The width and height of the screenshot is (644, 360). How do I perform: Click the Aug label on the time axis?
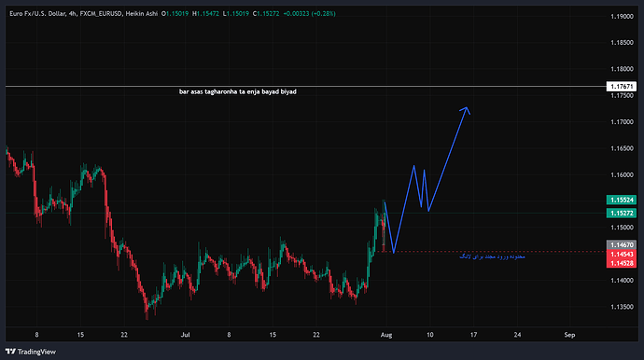coord(386,335)
